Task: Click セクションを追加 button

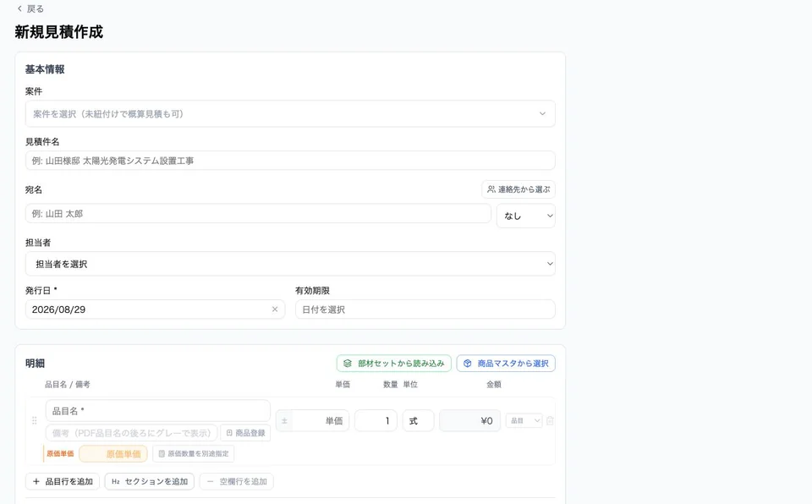Action: [149, 481]
